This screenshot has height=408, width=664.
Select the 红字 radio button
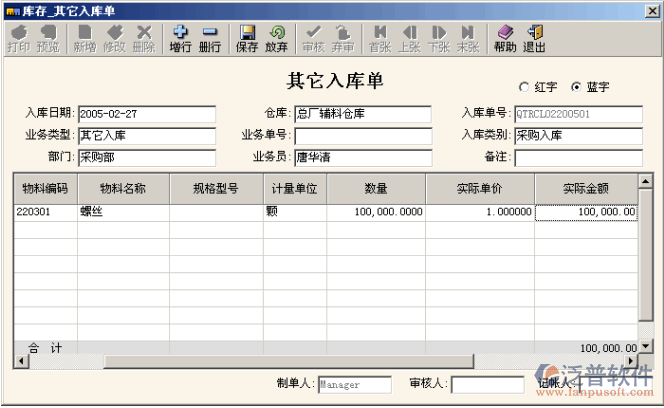click(x=524, y=87)
